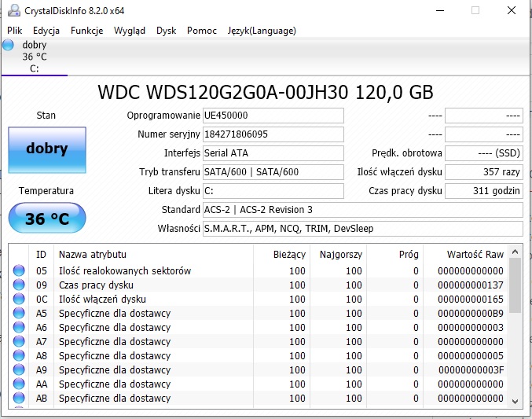
Task: Click status orb for attribute A9
Action: [19, 369]
